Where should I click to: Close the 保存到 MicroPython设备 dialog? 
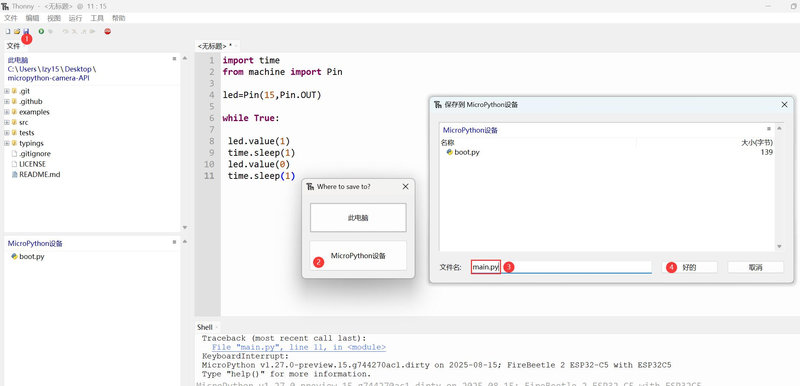coord(785,105)
